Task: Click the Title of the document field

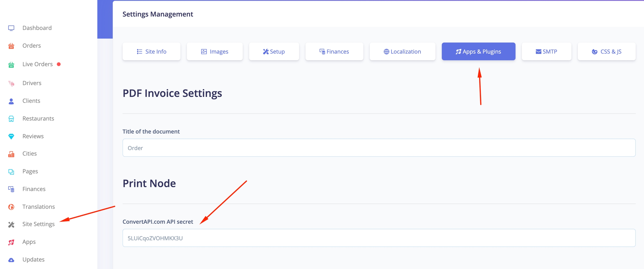Action: click(379, 148)
